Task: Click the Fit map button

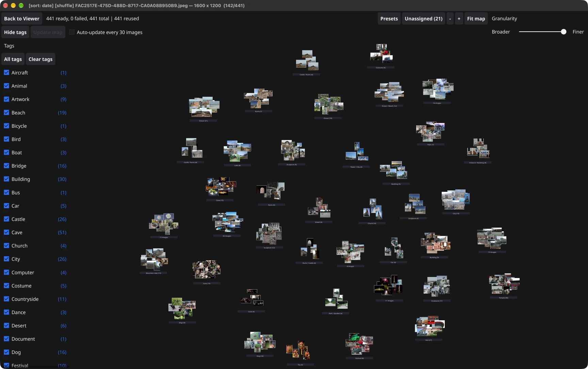Action: 476,19
